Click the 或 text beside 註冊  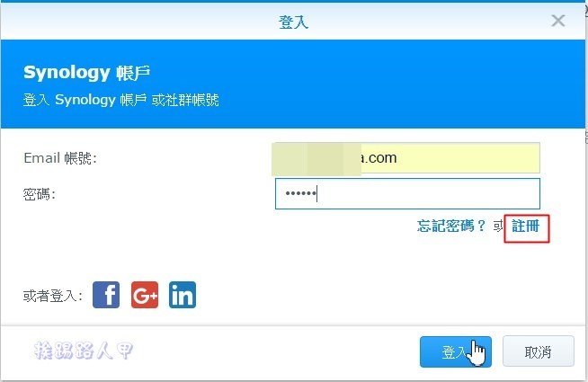click(x=498, y=226)
